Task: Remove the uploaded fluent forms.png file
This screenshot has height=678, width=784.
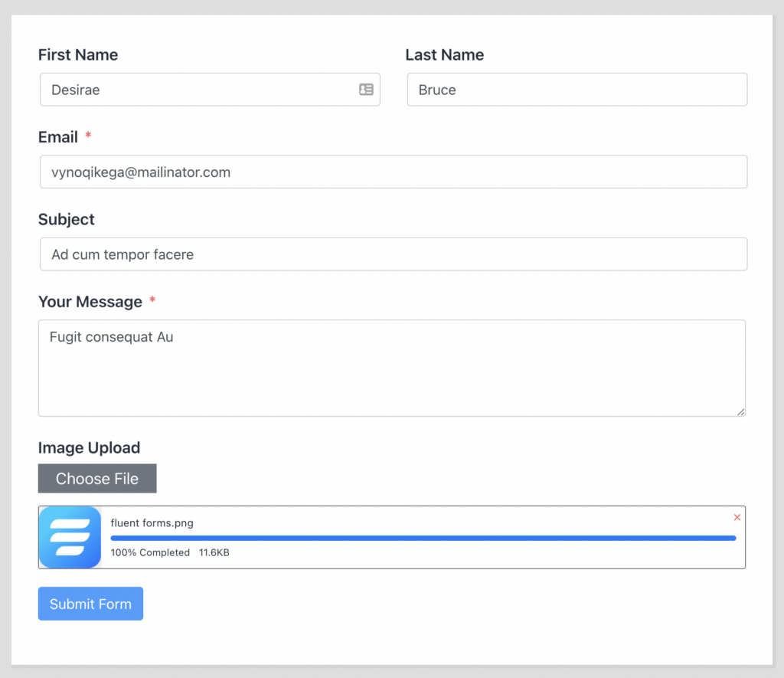Action: coord(737,517)
